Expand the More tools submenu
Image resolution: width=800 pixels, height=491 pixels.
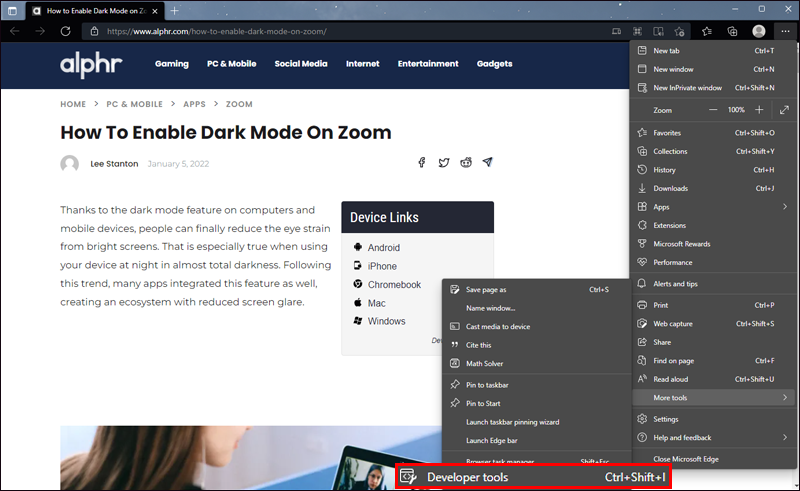click(714, 398)
